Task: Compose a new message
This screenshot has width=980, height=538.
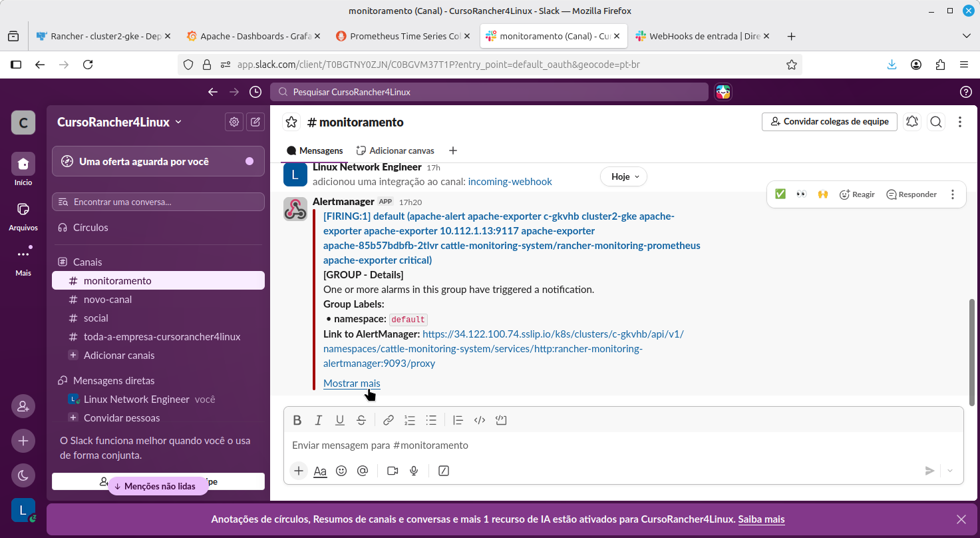Action: click(255, 122)
